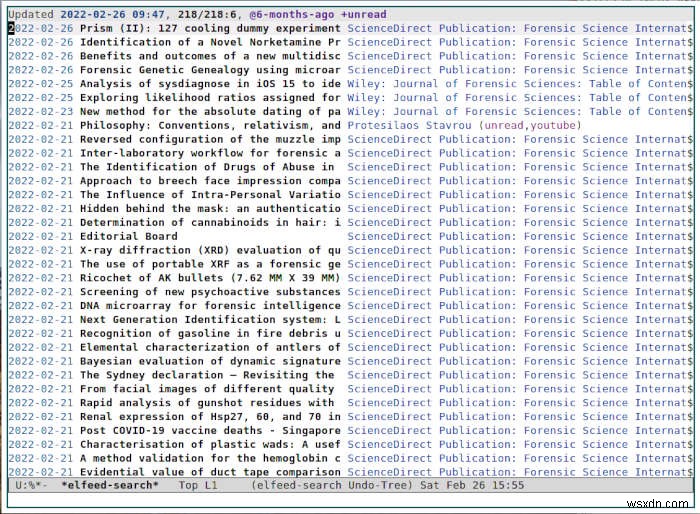Open 'From facial images of different quality'

tap(207, 389)
